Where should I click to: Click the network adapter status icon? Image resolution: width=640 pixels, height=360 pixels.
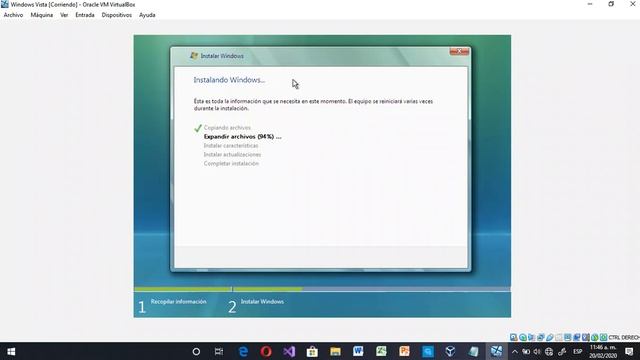click(541, 337)
